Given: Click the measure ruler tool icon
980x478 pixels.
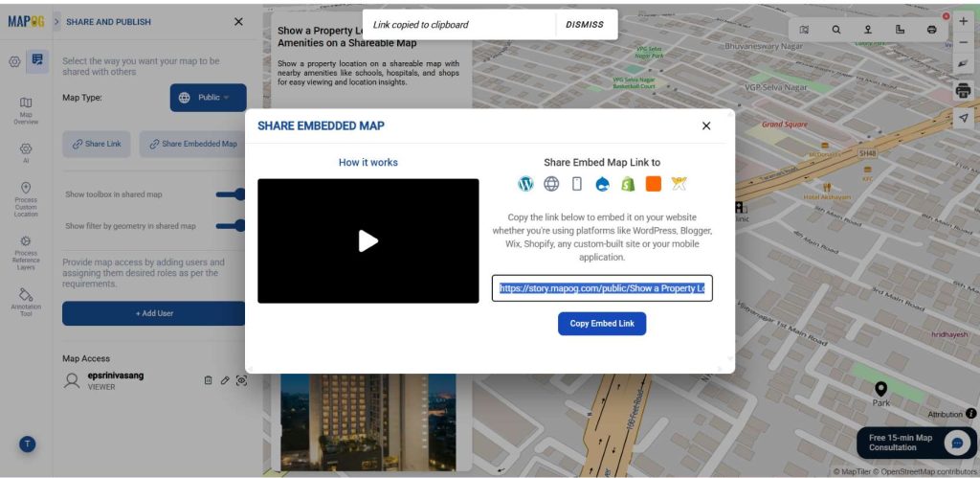Looking at the screenshot, I should 900,30.
